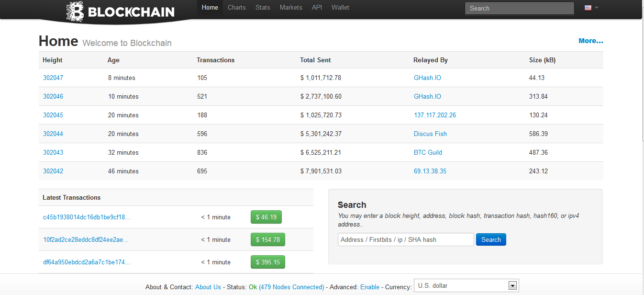Select the Total Sent value $ 5,301,242.37
This screenshot has height=295, width=644.
(321, 134)
